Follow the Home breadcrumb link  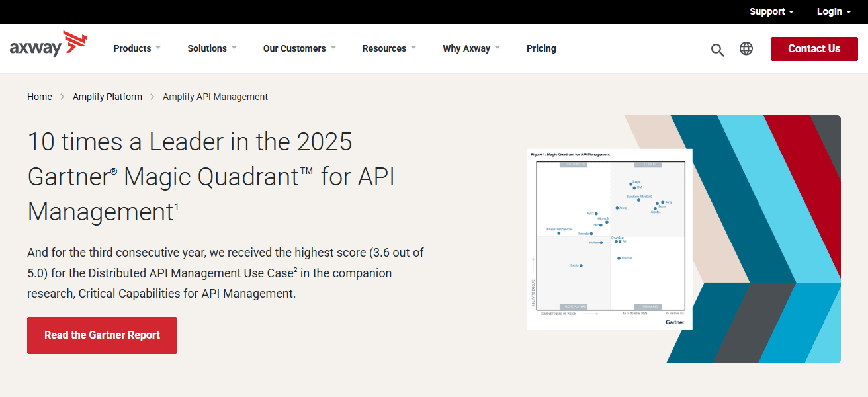40,97
